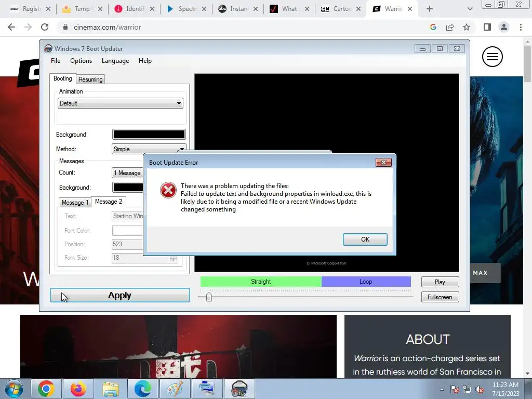
Task: Select the Message 2 tab
Action: point(108,202)
